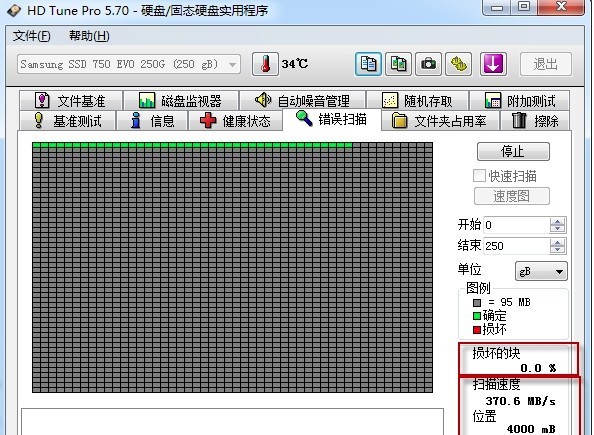
Task: Click the copy screenshot to clipboard icon
Action: pyautogui.click(x=398, y=64)
